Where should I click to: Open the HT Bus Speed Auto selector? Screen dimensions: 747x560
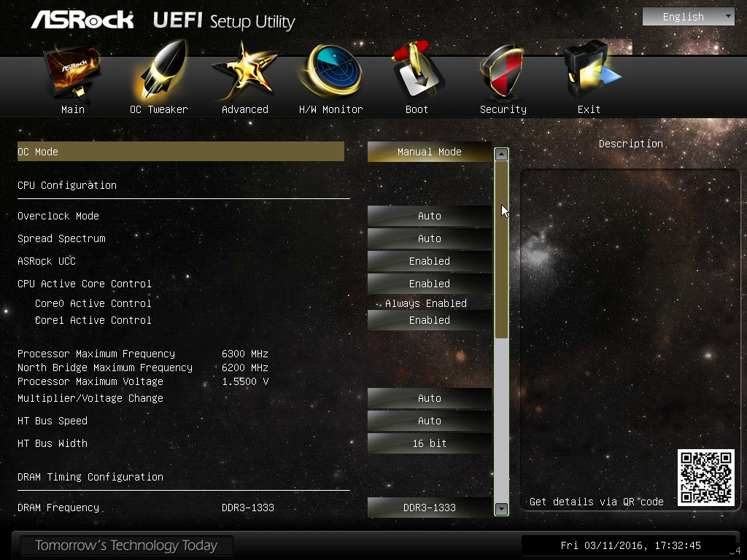(429, 421)
